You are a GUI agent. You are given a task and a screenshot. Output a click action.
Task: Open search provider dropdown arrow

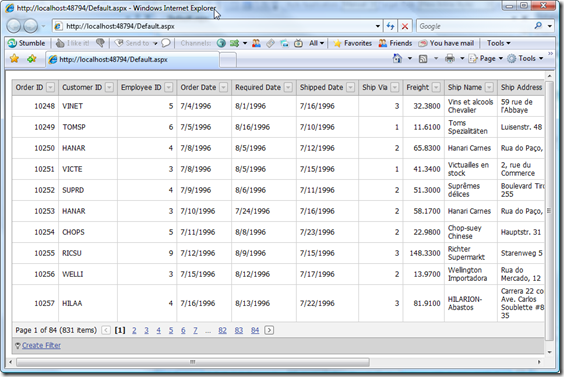point(550,26)
